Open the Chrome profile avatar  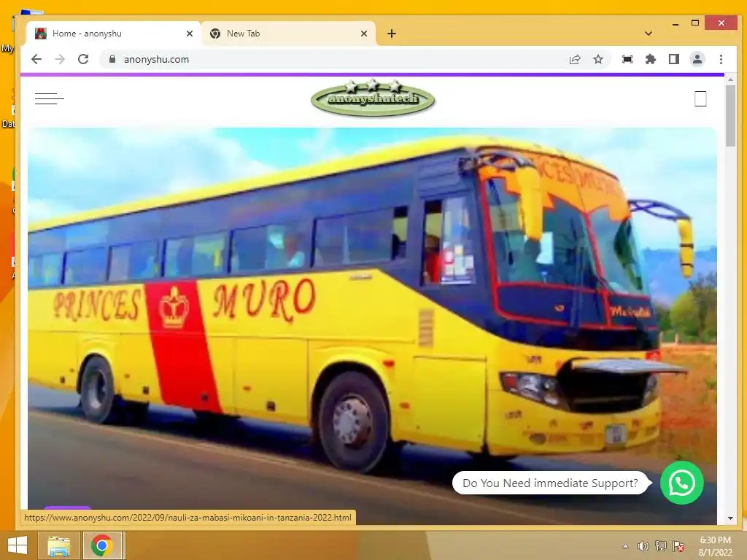click(x=697, y=59)
